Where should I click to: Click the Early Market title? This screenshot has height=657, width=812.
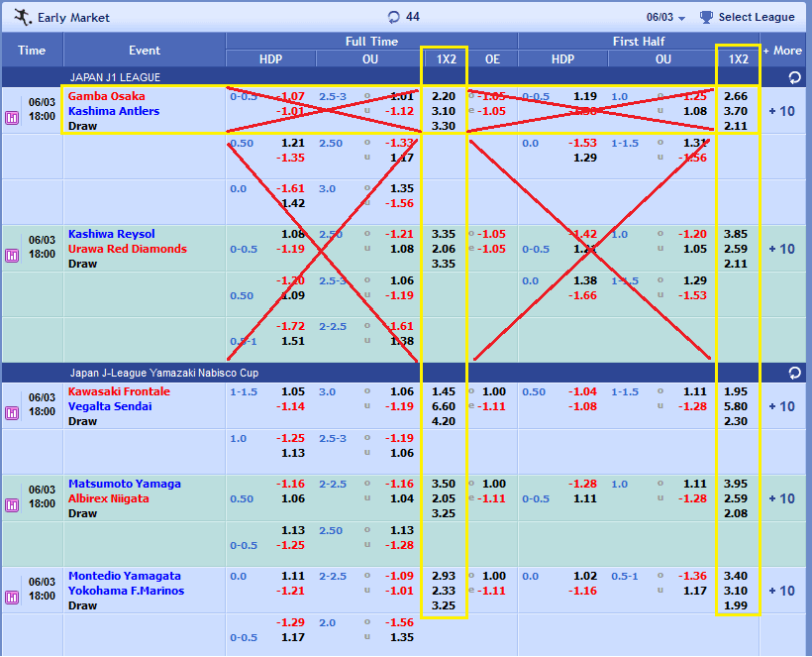(x=74, y=18)
